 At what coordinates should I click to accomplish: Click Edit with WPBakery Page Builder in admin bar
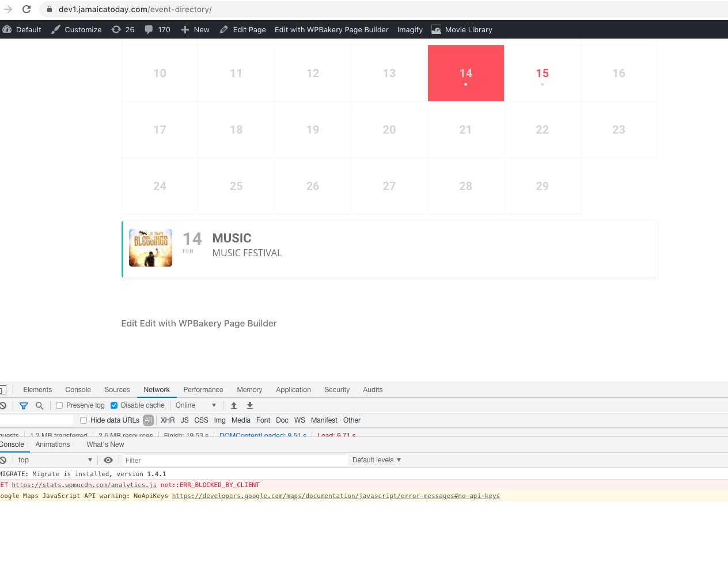331,29
